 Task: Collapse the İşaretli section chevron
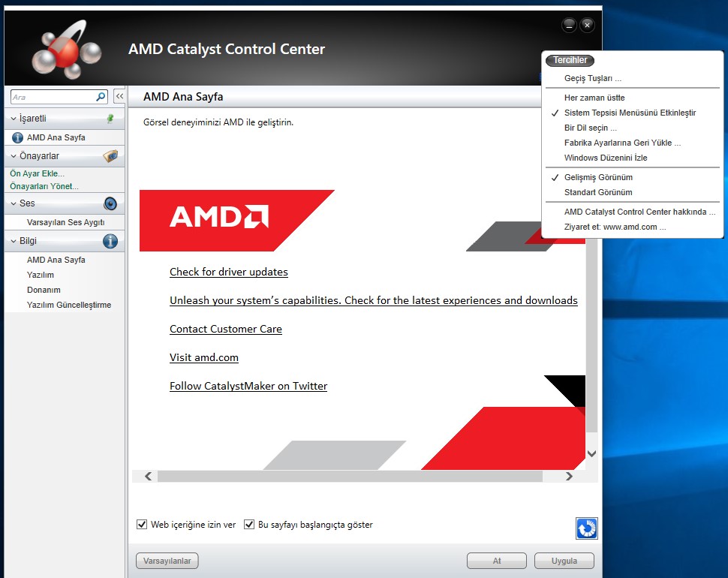click(x=14, y=119)
